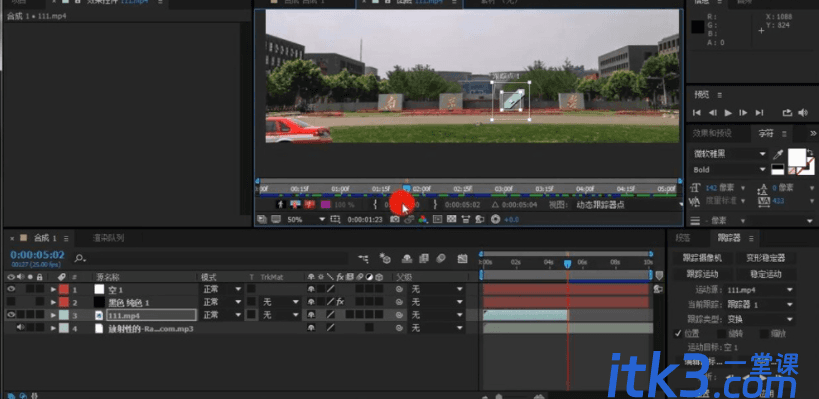Open the view dropdown showing 动态跟踪器点
This screenshot has width=819, height=399.
pos(629,205)
